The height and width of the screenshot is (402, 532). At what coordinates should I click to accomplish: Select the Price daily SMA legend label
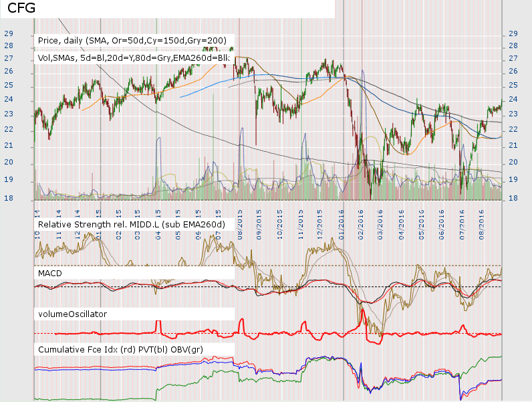132,41
